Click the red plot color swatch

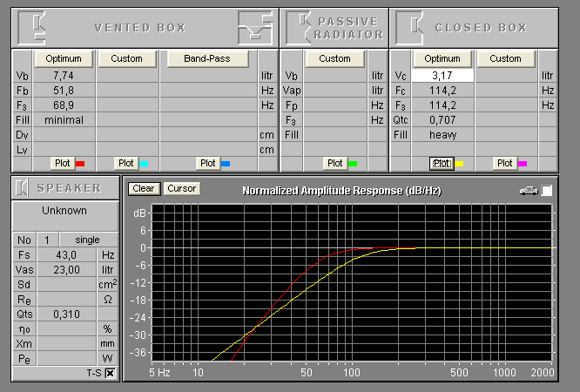(80, 164)
